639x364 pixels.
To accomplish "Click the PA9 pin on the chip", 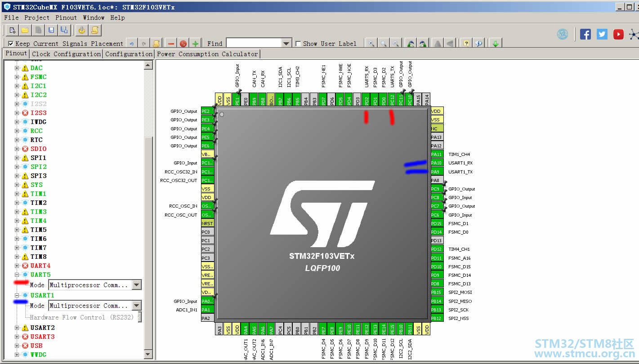I will (437, 172).
